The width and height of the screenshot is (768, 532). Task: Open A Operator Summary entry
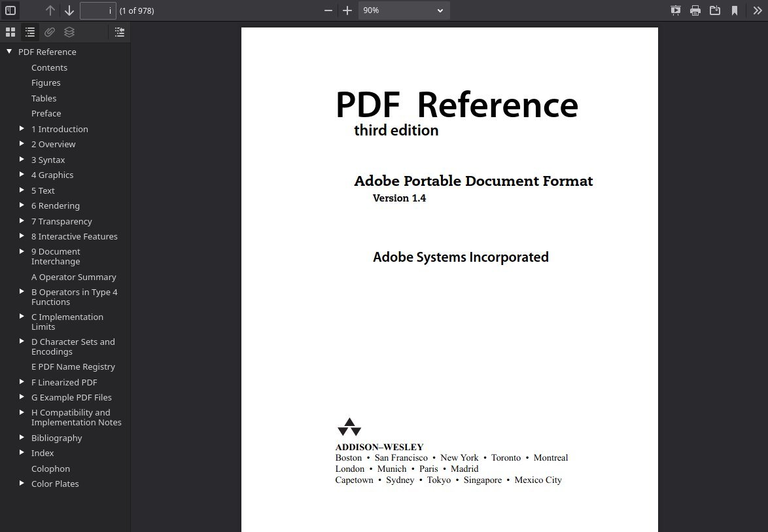pos(74,277)
